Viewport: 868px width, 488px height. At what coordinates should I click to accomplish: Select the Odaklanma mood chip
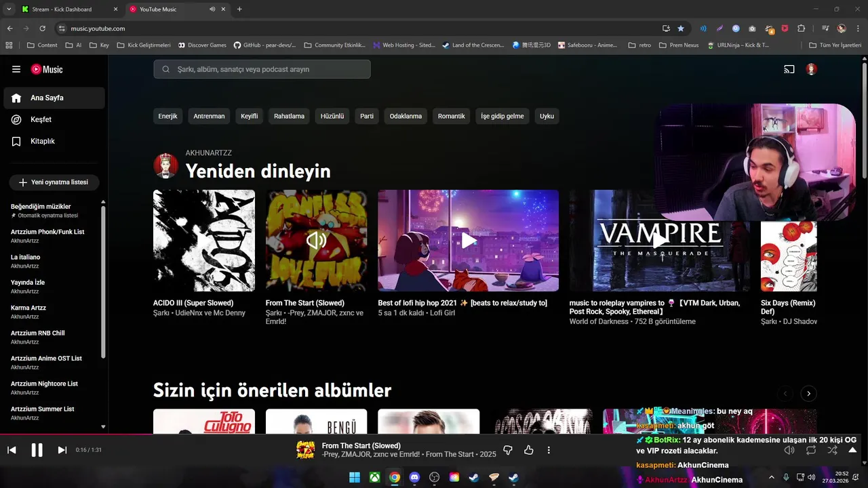point(406,116)
